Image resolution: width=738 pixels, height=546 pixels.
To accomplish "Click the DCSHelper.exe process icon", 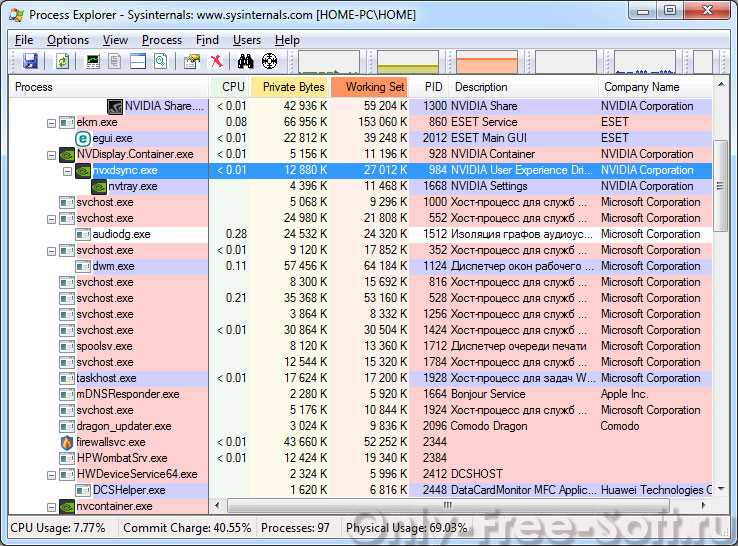I will pos(83,490).
